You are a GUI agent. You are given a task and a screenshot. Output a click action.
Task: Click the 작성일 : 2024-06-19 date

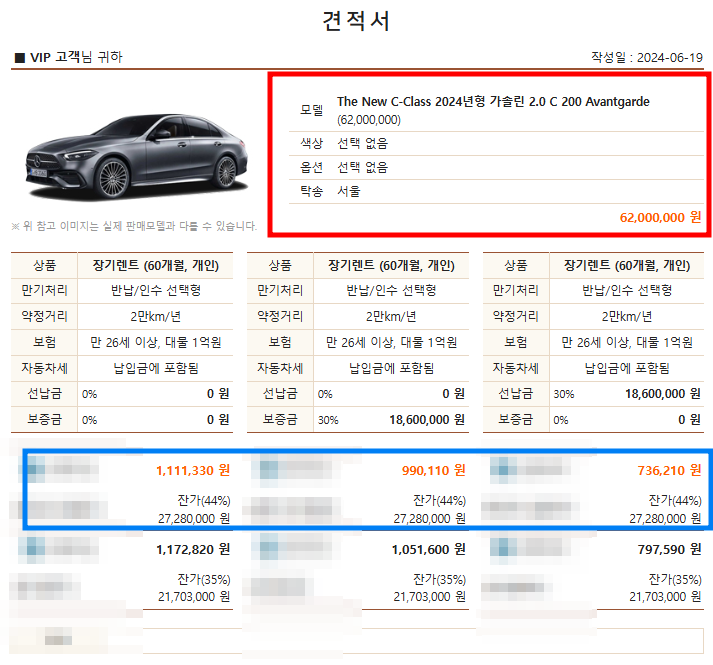click(x=647, y=57)
